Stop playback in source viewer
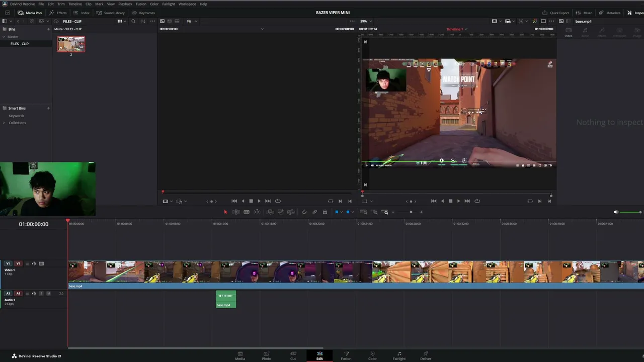The image size is (644, 362). point(251,201)
